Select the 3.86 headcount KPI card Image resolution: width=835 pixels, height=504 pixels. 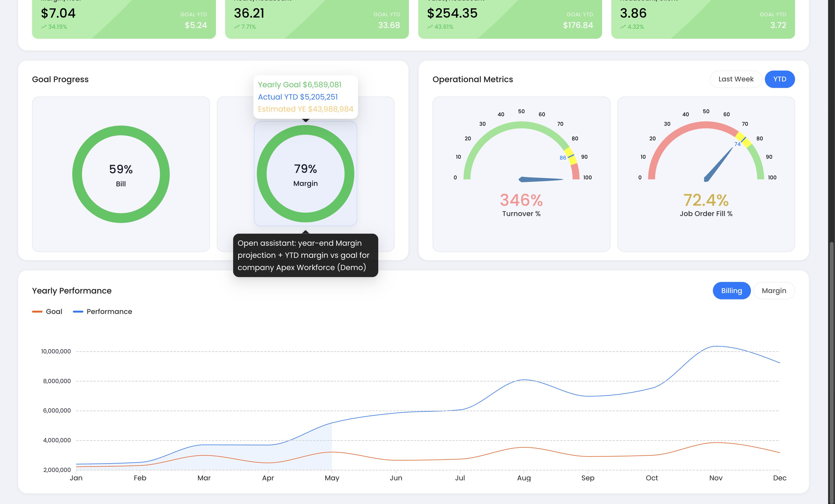click(703, 19)
